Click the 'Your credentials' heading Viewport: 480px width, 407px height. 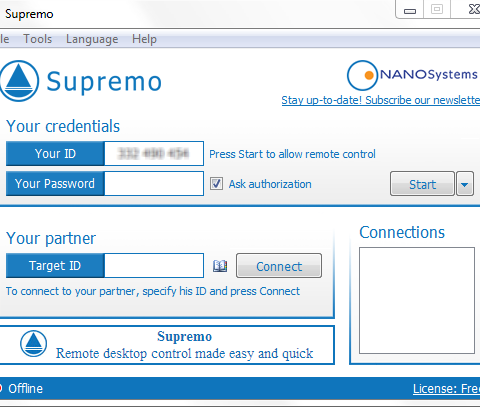(63, 126)
